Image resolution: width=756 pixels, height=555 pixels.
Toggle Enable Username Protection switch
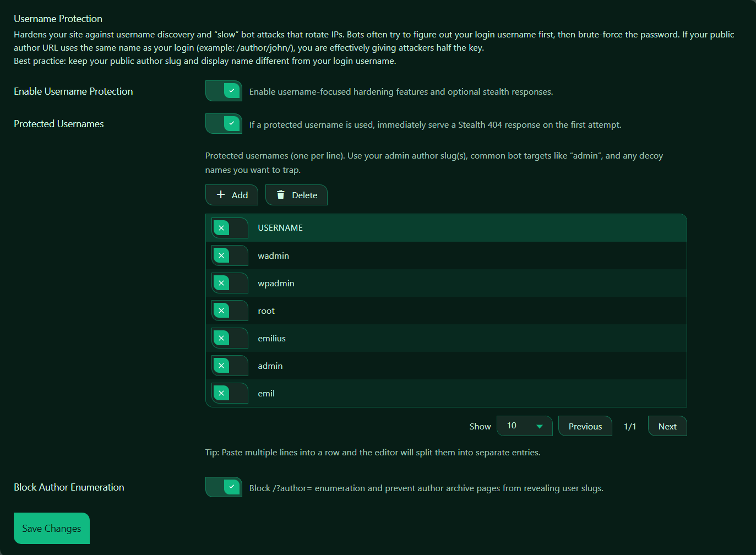point(224,91)
